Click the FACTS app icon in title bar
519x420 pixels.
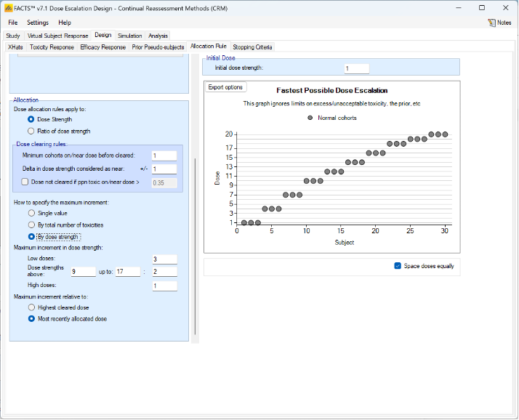9,7
